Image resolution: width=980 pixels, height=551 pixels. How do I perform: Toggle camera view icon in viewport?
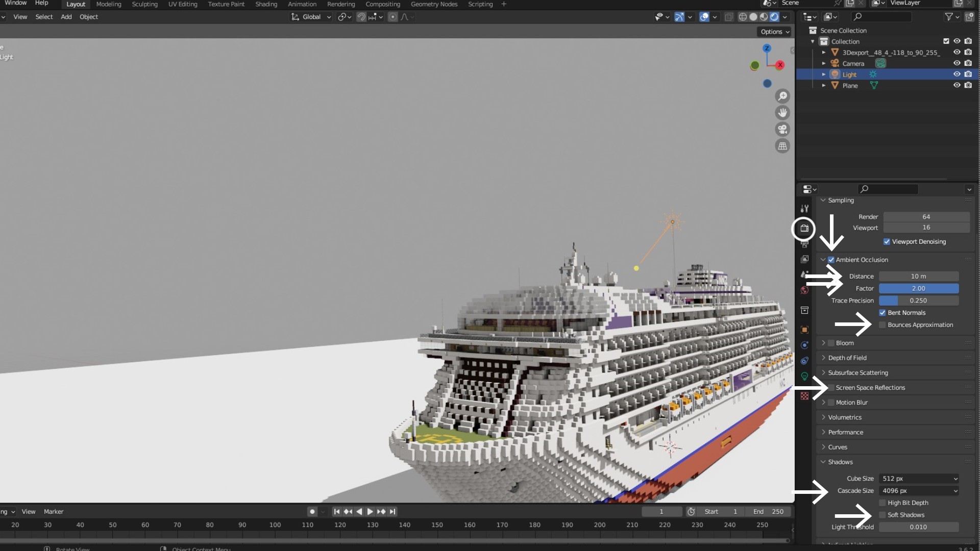tap(782, 130)
